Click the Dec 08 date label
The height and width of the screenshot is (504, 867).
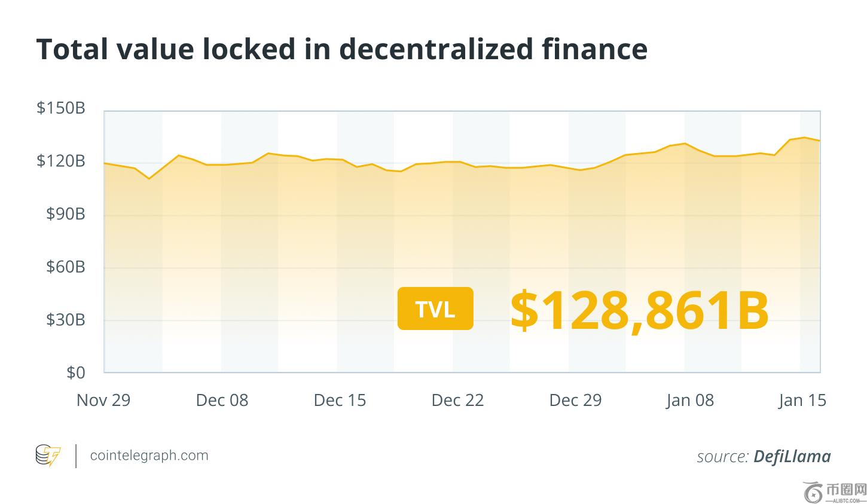tap(222, 400)
